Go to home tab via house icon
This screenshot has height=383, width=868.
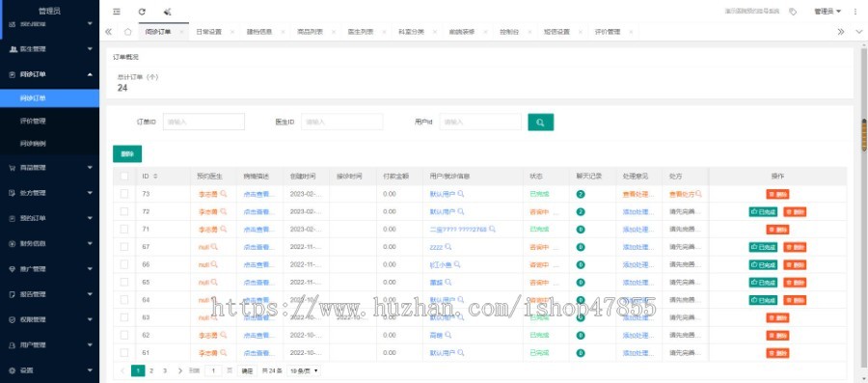click(128, 32)
